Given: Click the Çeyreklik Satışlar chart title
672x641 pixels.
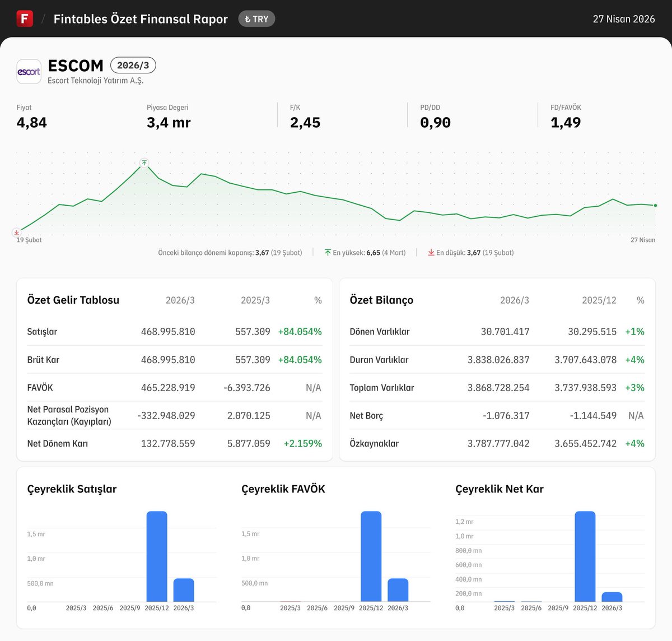Looking at the screenshot, I should tap(72, 489).
